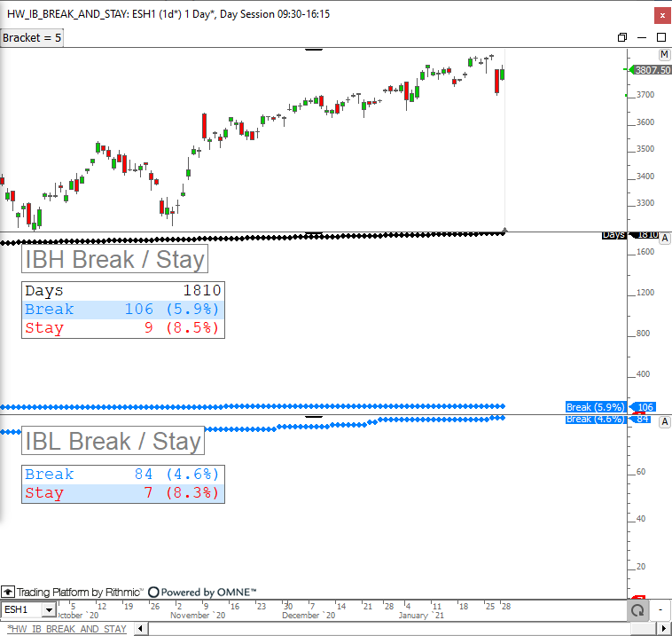
Task: Click the refresh chart icon at bottom right
Action: [636, 610]
